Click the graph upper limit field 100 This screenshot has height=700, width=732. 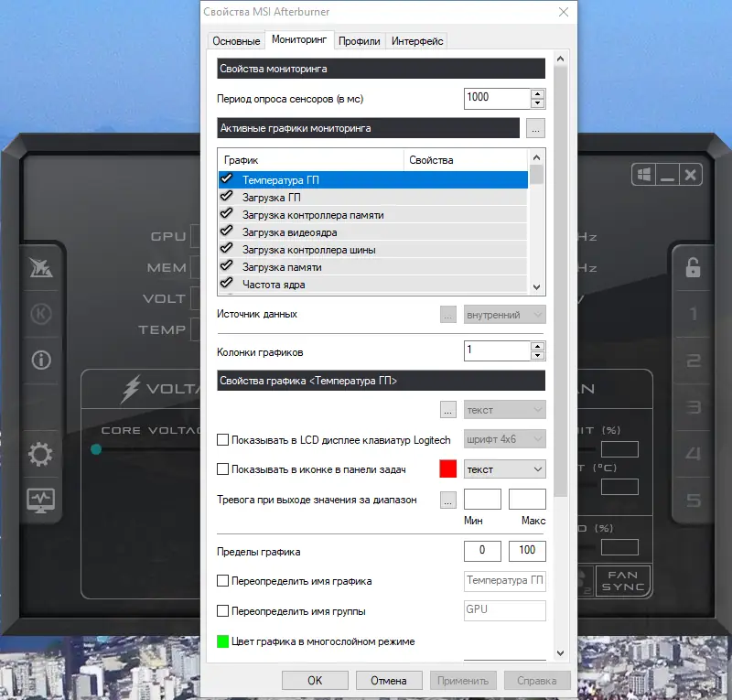coord(527,551)
